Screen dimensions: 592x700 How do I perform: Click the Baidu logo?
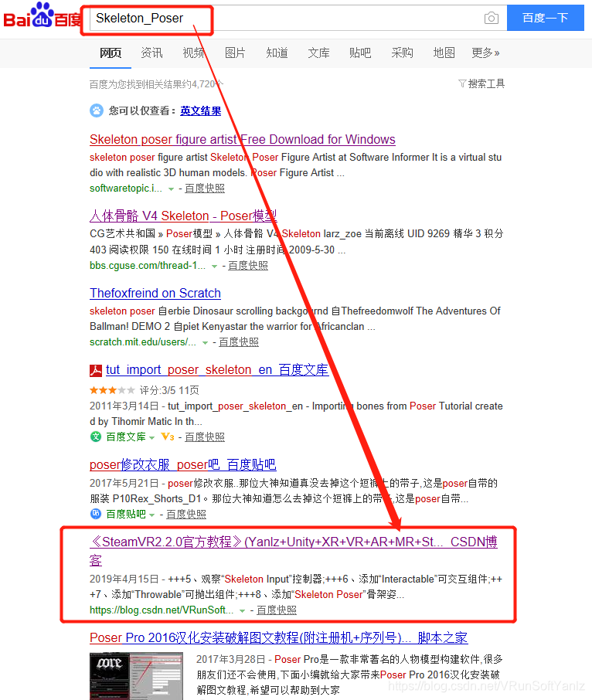click(x=43, y=16)
